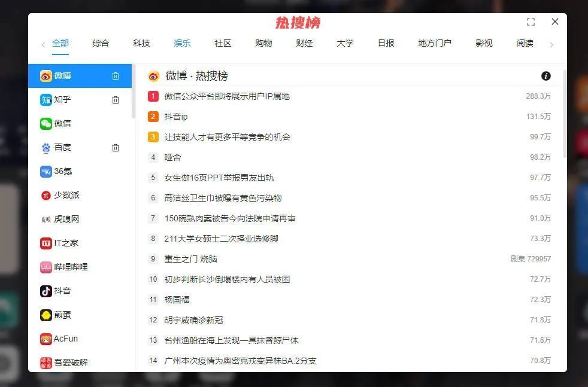Viewport: 588px width, 387px height.
Task: Switch to the 科技 tab
Action: 141,43
